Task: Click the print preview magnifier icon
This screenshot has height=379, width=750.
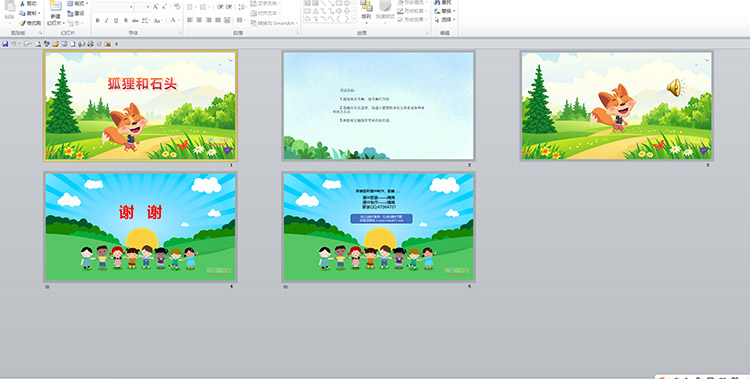Action: click(38, 44)
